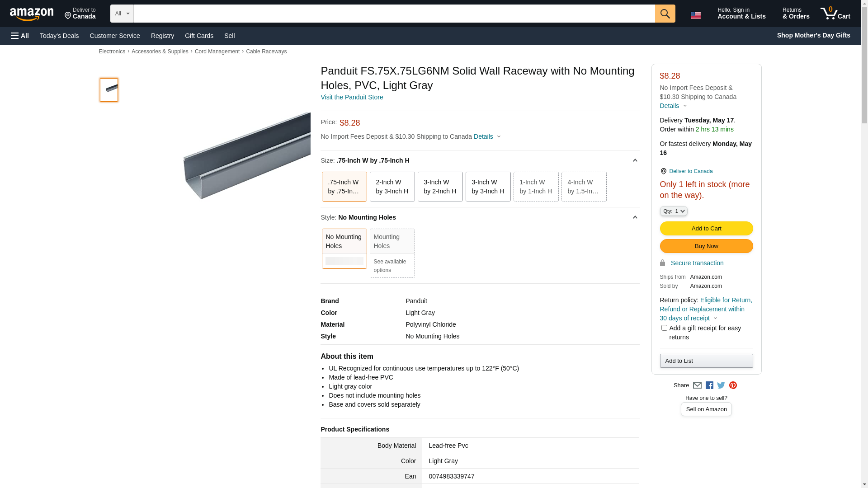868x488 pixels.
Task: Collapse the Size options section
Action: pos(635,160)
